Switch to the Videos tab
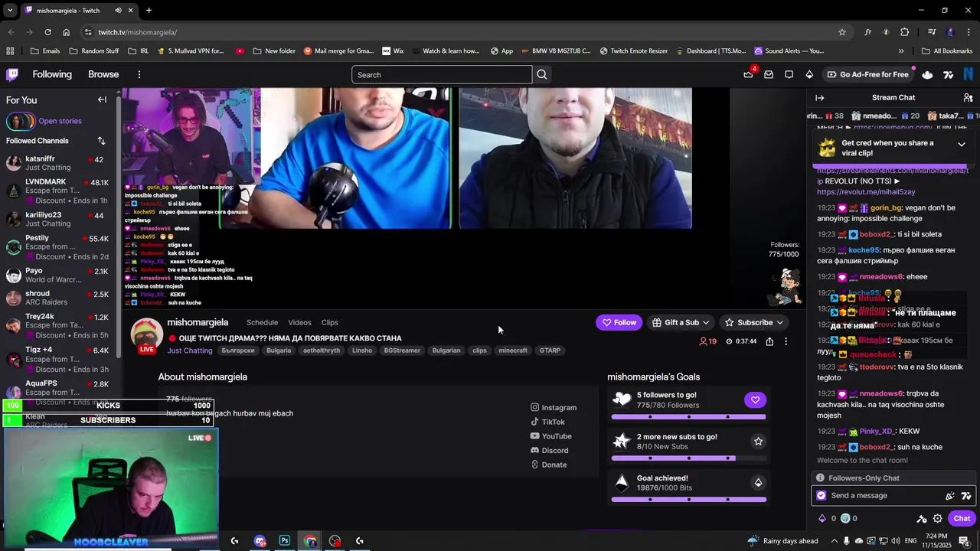 tap(299, 323)
